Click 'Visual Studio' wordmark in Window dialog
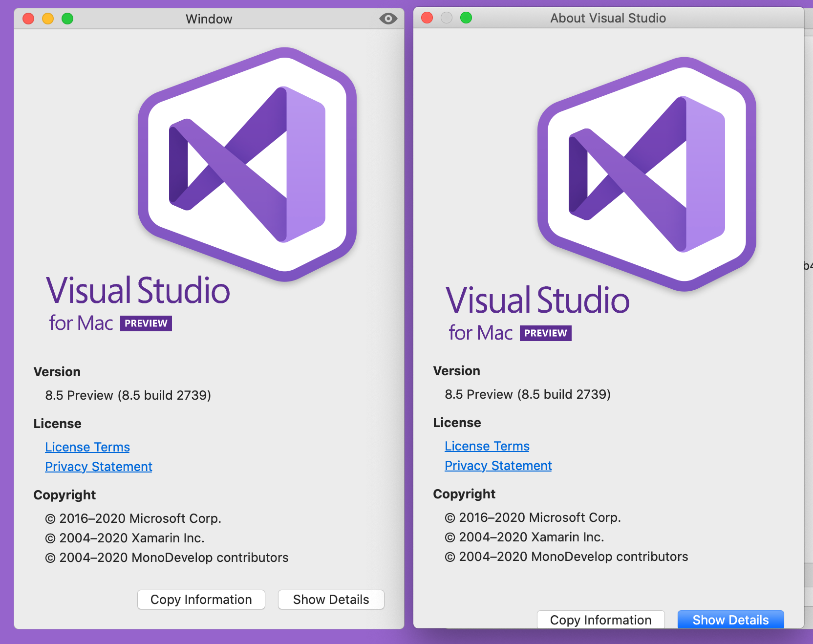 [x=138, y=290]
